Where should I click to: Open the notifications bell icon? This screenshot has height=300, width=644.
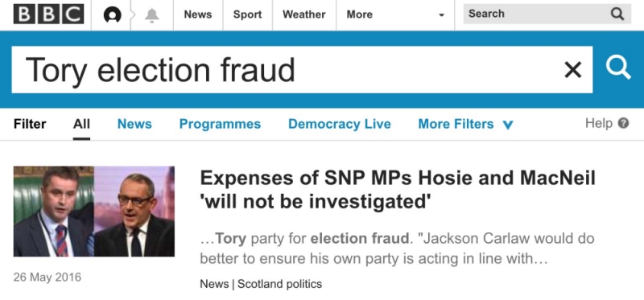pyautogui.click(x=151, y=15)
